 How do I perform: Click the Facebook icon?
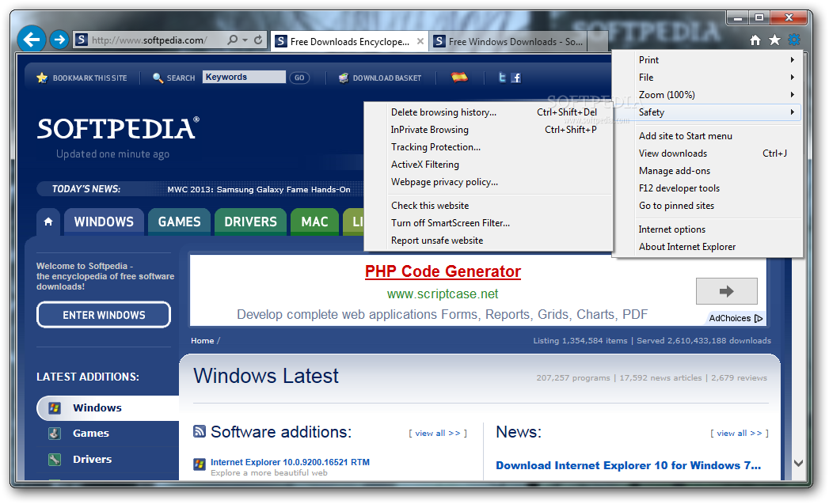point(516,78)
